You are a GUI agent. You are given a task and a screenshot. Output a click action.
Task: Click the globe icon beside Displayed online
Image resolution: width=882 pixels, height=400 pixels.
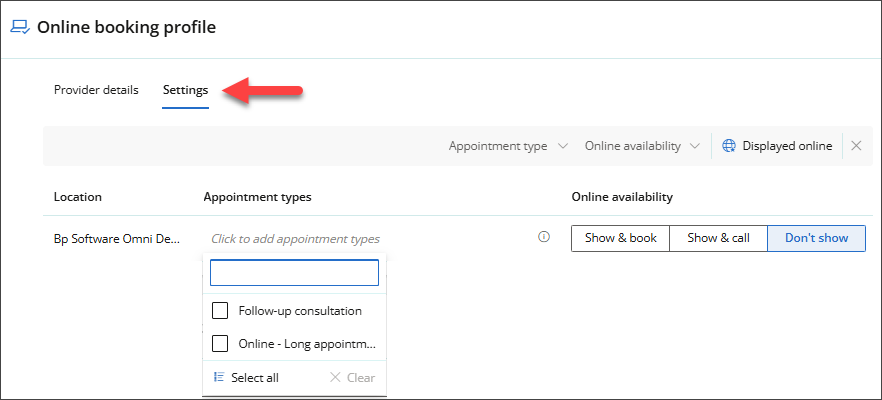point(728,146)
